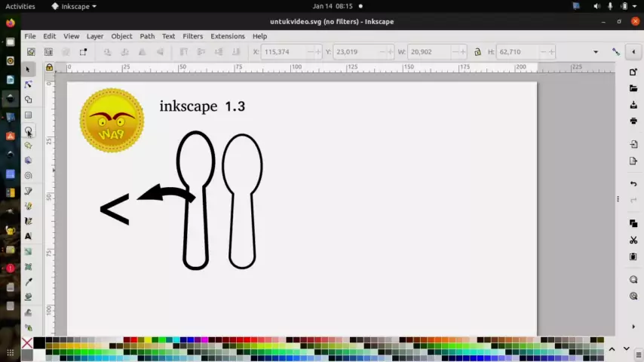The image size is (644, 362).
Task: Click the Cut scissors icon
Action: coord(633,240)
